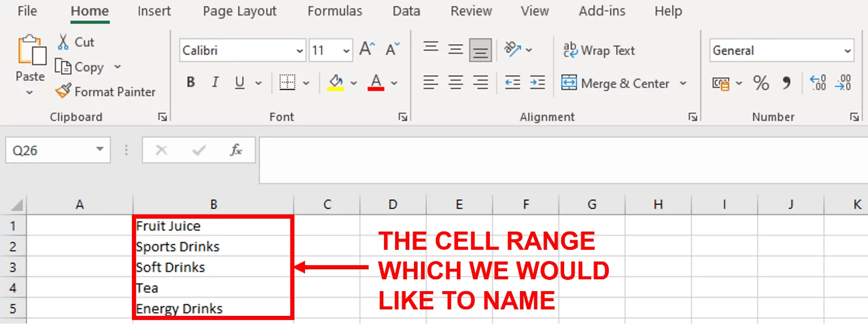This screenshot has width=868, height=330.
Task: Open the Paste options dropdown arrow
Action: tap(30, 93)
